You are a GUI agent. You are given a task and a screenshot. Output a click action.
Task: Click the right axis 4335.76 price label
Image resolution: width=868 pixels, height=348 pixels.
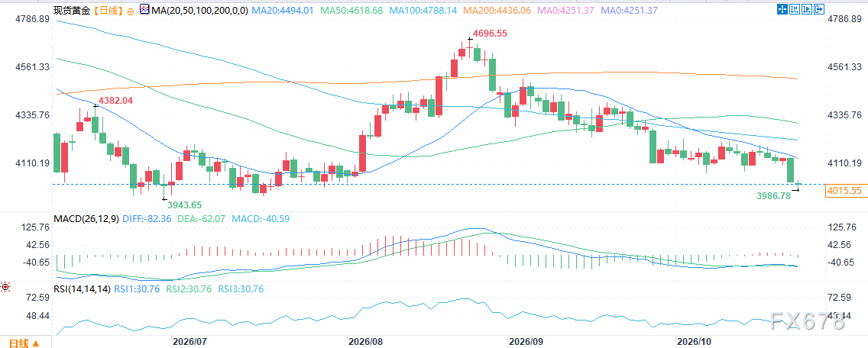point(845,115)
